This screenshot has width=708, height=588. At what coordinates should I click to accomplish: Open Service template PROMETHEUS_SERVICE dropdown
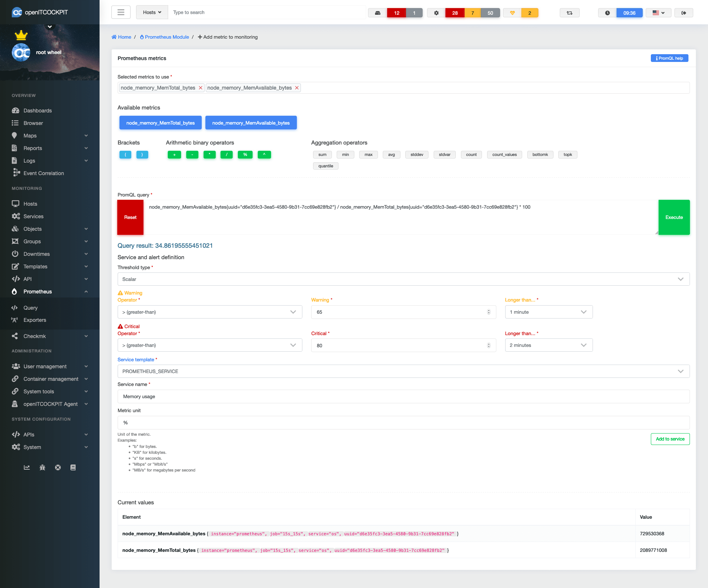pos(403,372)
